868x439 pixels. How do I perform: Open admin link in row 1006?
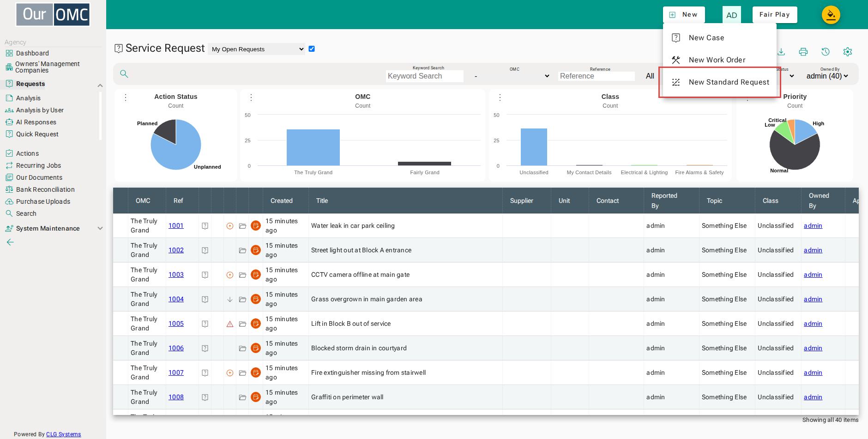[x=813, y=348]
